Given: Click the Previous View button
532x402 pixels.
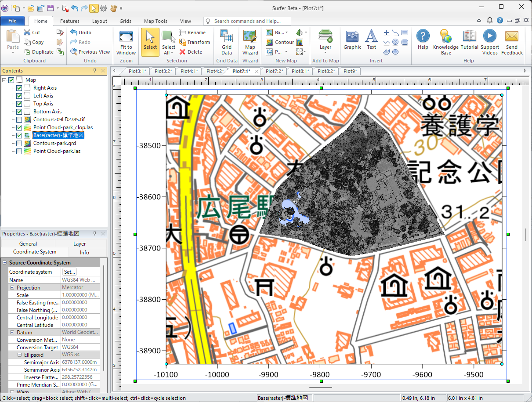Looking at the screenshot, I should (x=90, y=52).
